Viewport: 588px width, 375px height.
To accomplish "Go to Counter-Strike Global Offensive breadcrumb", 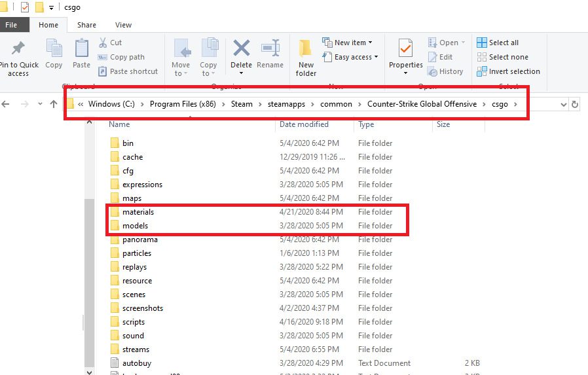I will click(422, 104).
